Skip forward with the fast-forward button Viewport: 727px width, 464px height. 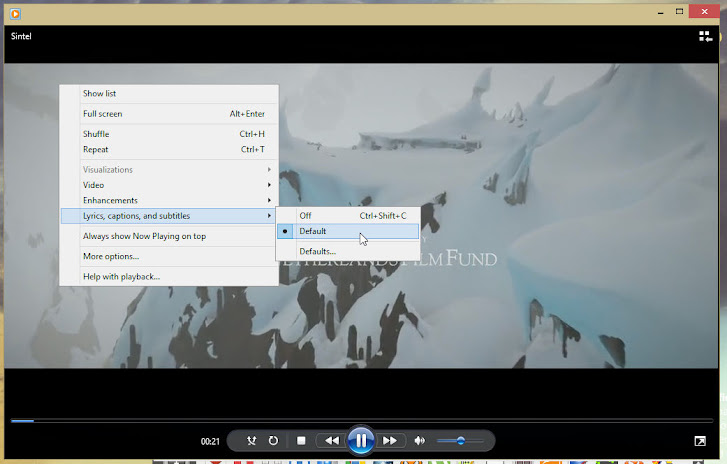pyautogui.click(x=390, y=440)
